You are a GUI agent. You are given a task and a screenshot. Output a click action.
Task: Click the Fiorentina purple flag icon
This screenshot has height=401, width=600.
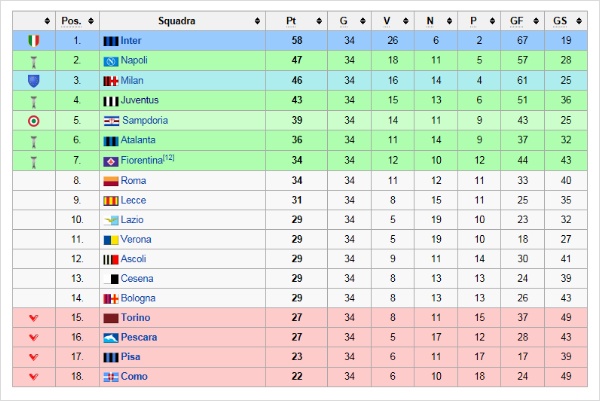(111, 161)
